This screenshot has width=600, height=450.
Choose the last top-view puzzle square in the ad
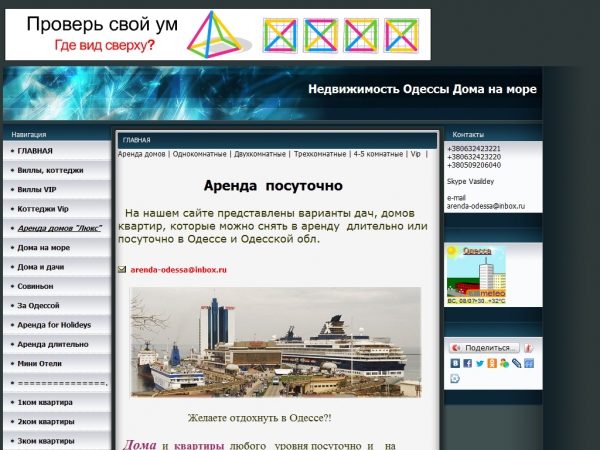point(401,35)
